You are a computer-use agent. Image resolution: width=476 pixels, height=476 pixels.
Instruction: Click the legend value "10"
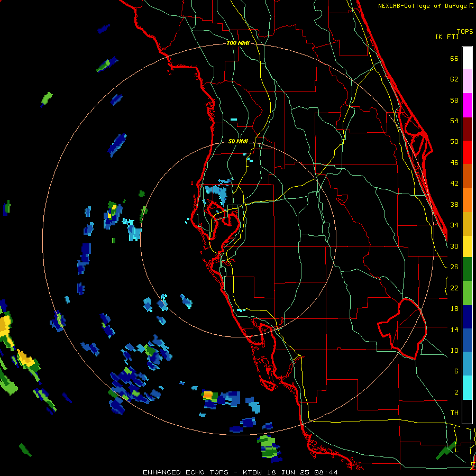tap(454, 351)
